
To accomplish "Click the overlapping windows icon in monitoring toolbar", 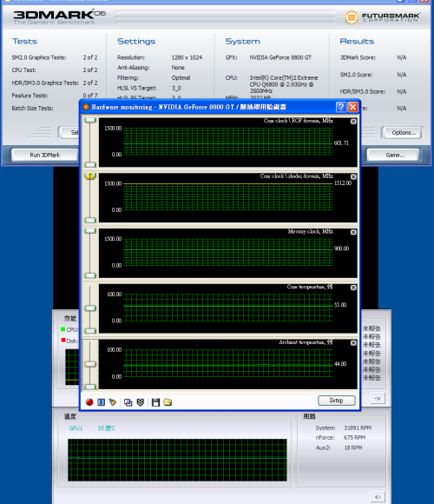I will 128,402.
